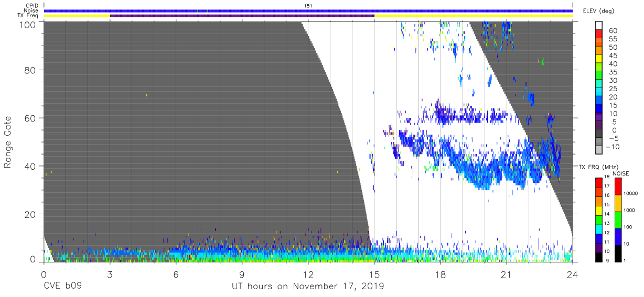Click the 'ELEV (deg)' legend title
644x297 pixels.
(x=598, y=11)
